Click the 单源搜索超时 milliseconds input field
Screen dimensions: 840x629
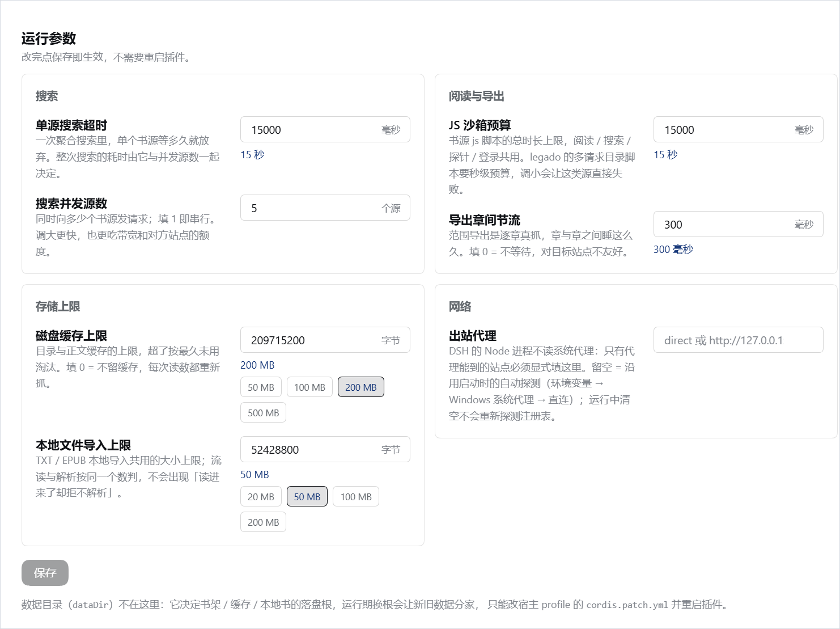tap(325, 130)
